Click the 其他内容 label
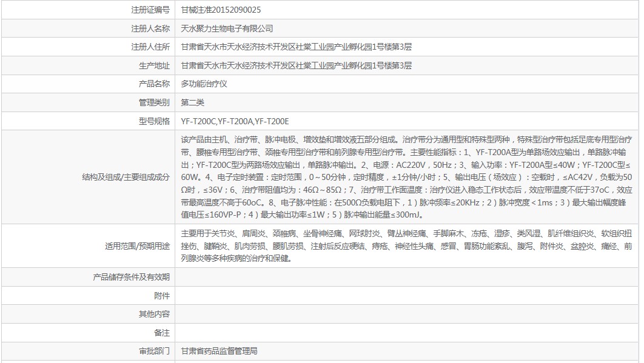644x363 pixels. point(155,314)
